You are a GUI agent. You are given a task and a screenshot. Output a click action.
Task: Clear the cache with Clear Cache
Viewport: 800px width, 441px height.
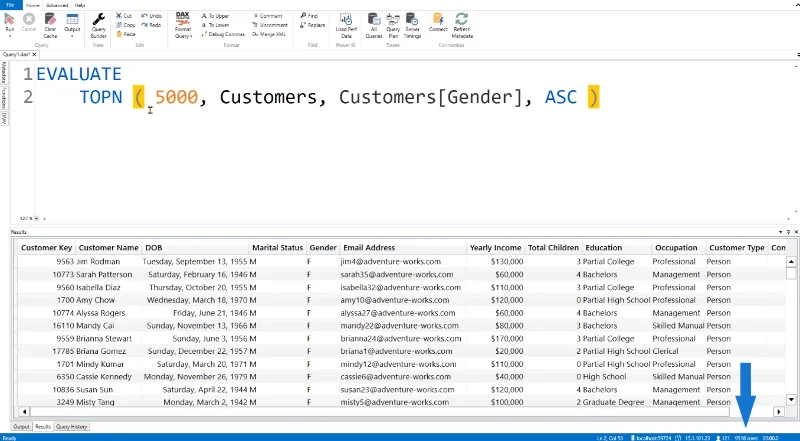(50, 26)
